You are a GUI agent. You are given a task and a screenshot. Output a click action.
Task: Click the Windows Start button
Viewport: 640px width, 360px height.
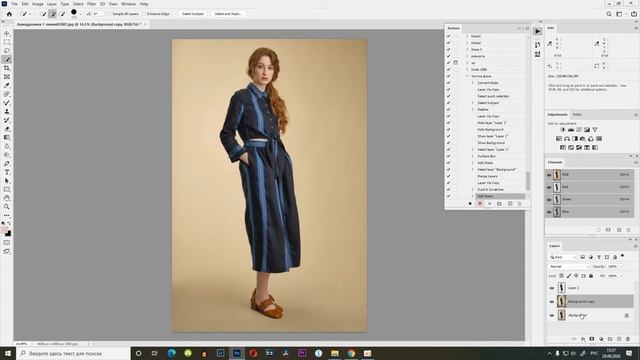click(8, 353)
